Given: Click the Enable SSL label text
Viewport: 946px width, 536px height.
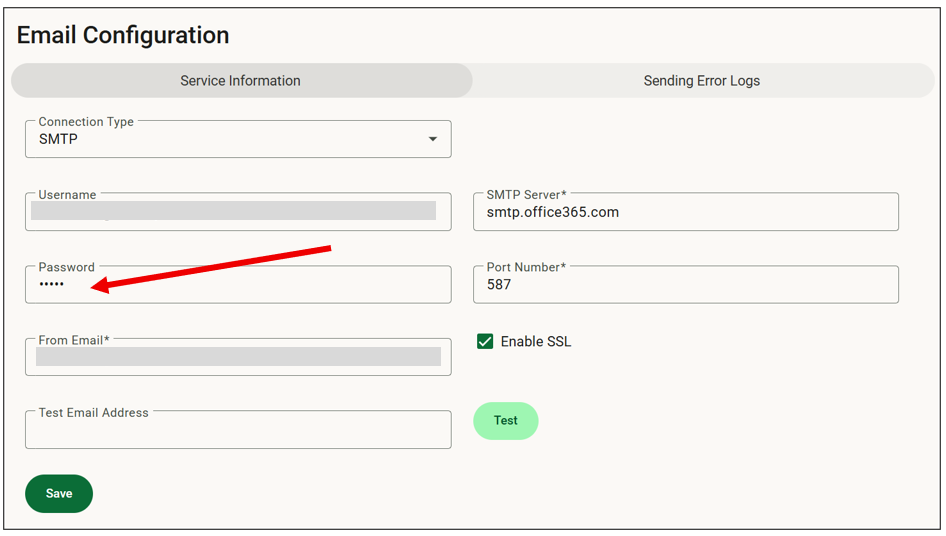Looking at the screenshot, I should tap(536, 342).
